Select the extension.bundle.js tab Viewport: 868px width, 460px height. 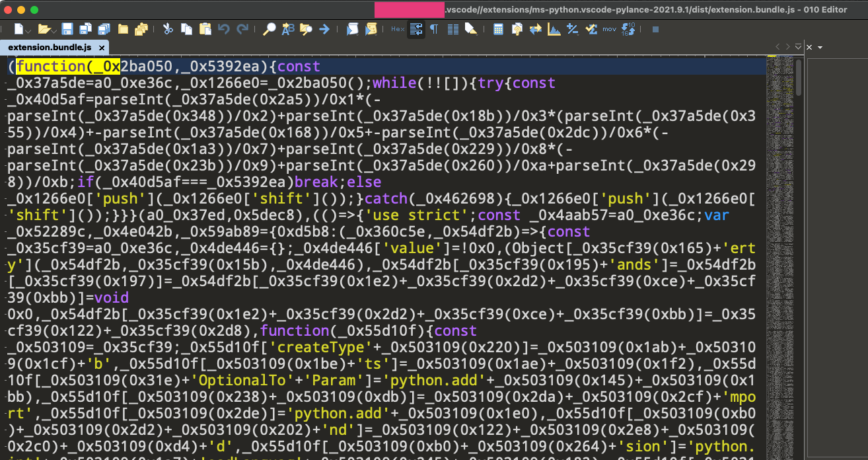[x=50, y=48]
